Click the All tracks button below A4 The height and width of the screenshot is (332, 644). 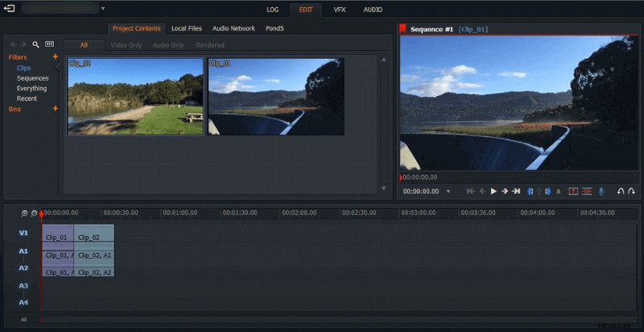(x=24, y=319)
